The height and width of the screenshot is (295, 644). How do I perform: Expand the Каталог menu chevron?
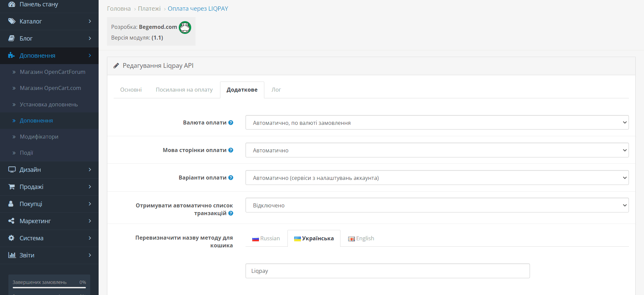click(90, 21)
